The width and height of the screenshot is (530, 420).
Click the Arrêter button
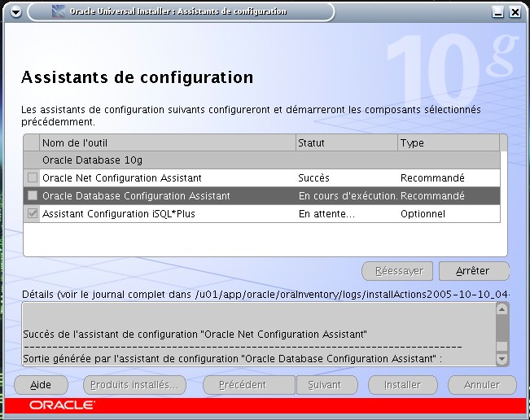[474, 271]
